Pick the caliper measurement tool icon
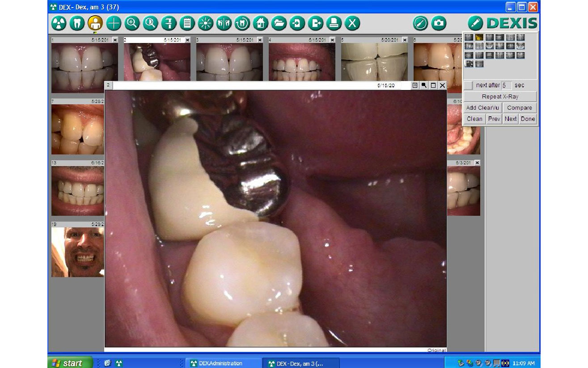588x368 pixels. point(169,23)
